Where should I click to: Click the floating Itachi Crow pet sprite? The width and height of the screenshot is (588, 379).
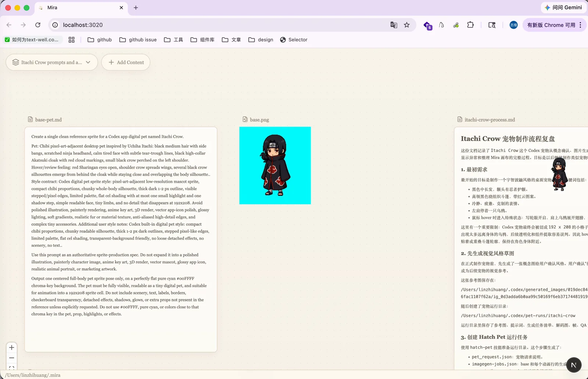[x=559, y=174]
